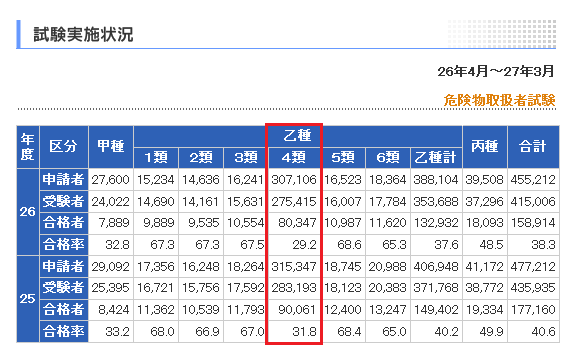The height and width of the screenshot is (363, 581).
Task: Select the 5類 pass rate 68.6
Action: tap(343, 245)
